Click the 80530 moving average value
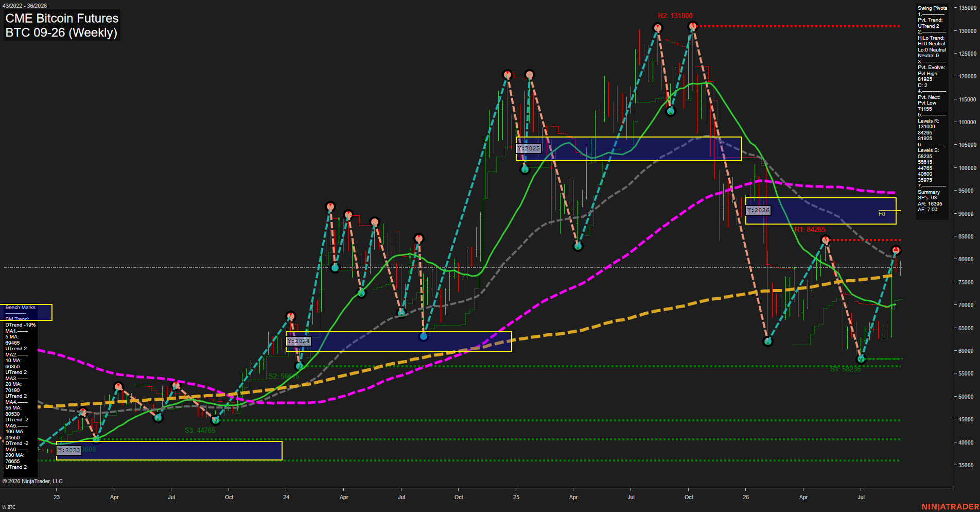The image size is (980, 512). click(12, 414)
